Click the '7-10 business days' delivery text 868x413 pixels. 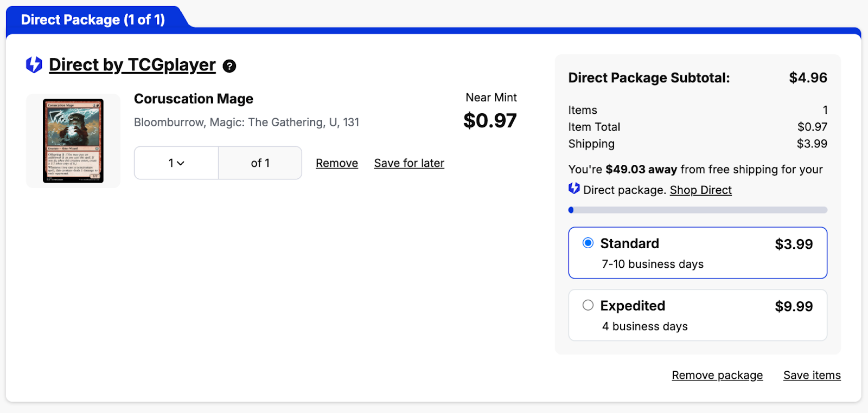coord(652,264)
